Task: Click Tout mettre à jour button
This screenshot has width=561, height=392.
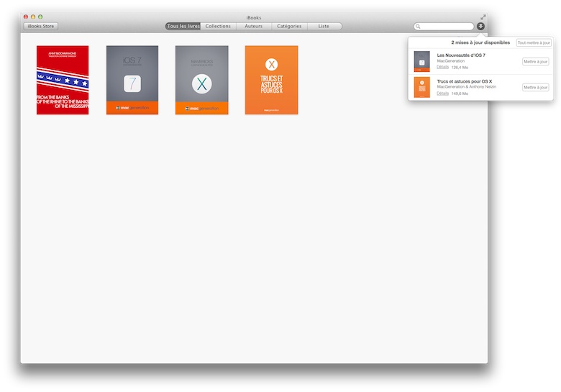Action: [534, 42]
